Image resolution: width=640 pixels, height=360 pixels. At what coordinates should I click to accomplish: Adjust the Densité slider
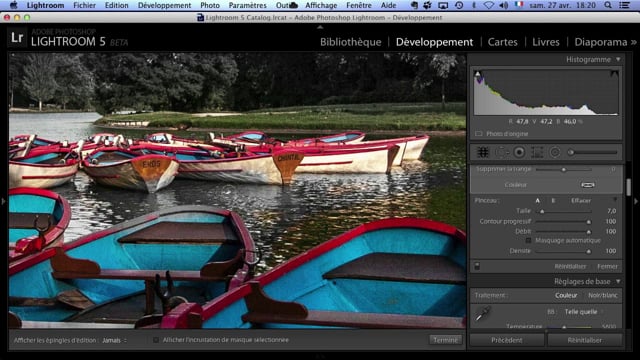[x=563, y=251]
